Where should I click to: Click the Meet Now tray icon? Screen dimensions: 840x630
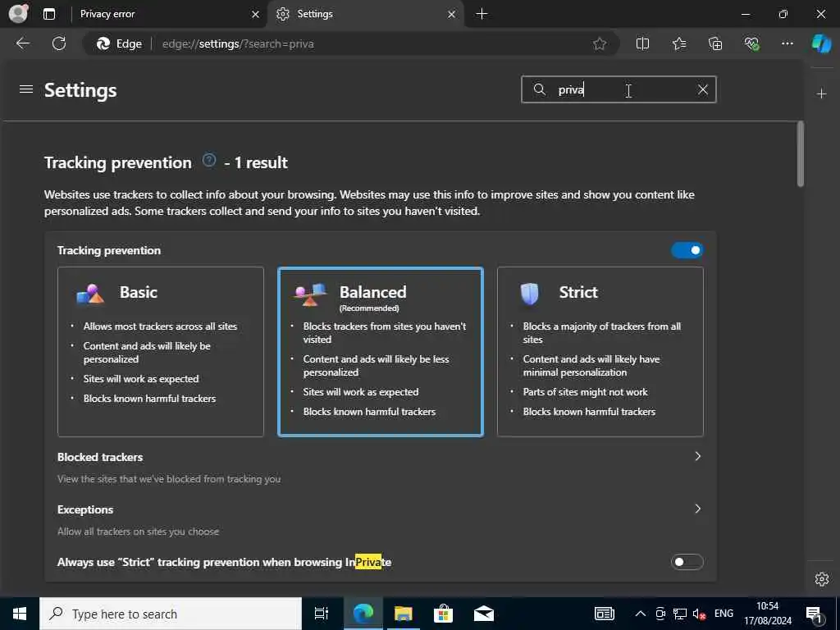coord(660,614)
